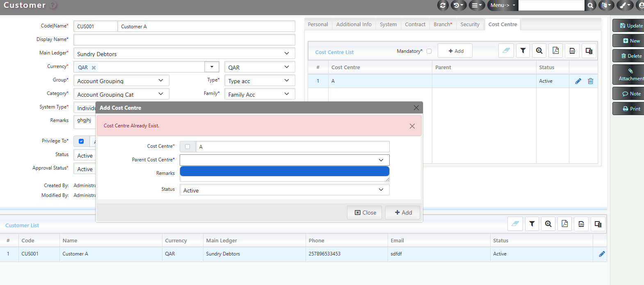Open the QAR dropdown beside Currency
644x285 pixels.
pos(260,67)
